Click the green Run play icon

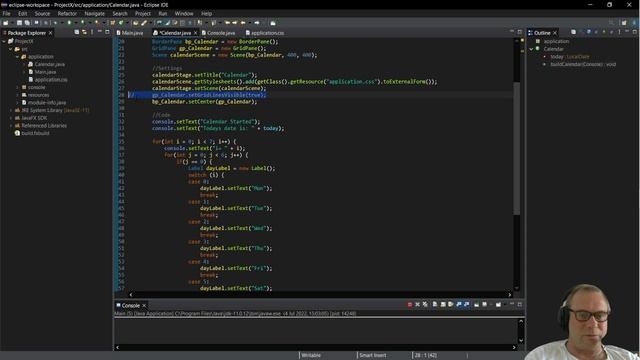pos(69,23)
